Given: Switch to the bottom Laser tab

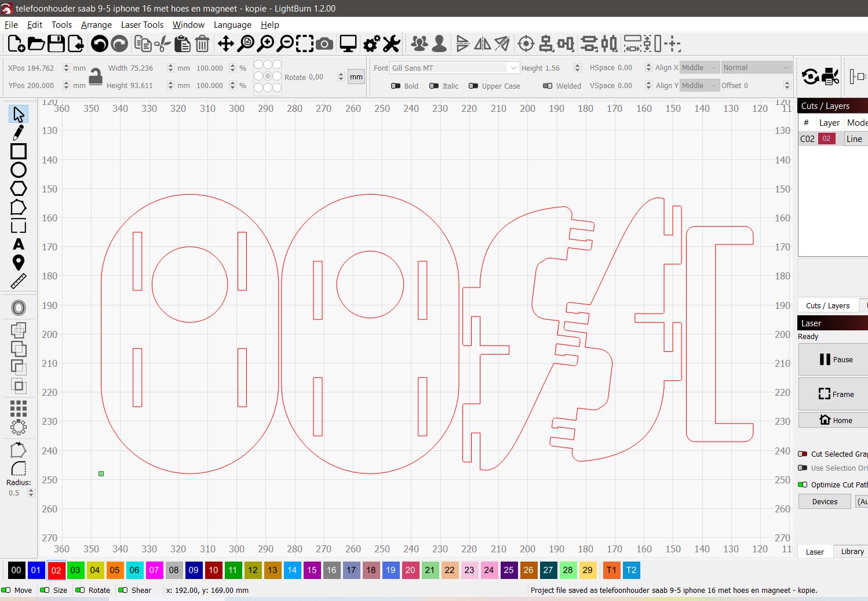Looking at the screenshot, I should coord(814,552).
